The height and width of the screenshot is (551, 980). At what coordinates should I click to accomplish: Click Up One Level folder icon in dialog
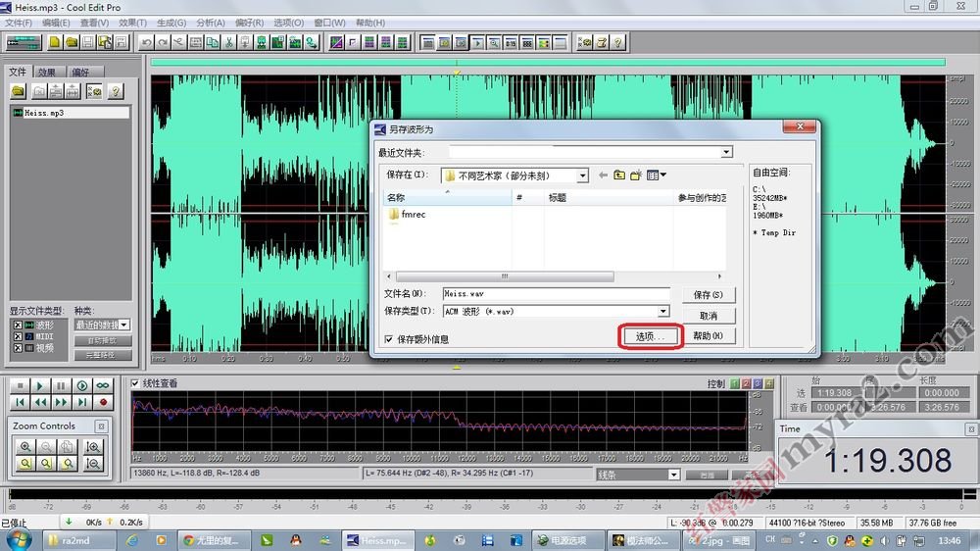(619, 175)
